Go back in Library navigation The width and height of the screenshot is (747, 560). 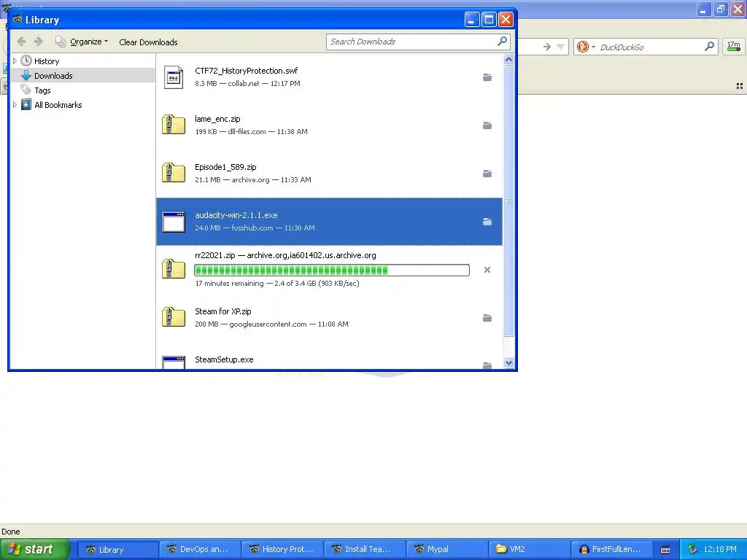(21, 42)
